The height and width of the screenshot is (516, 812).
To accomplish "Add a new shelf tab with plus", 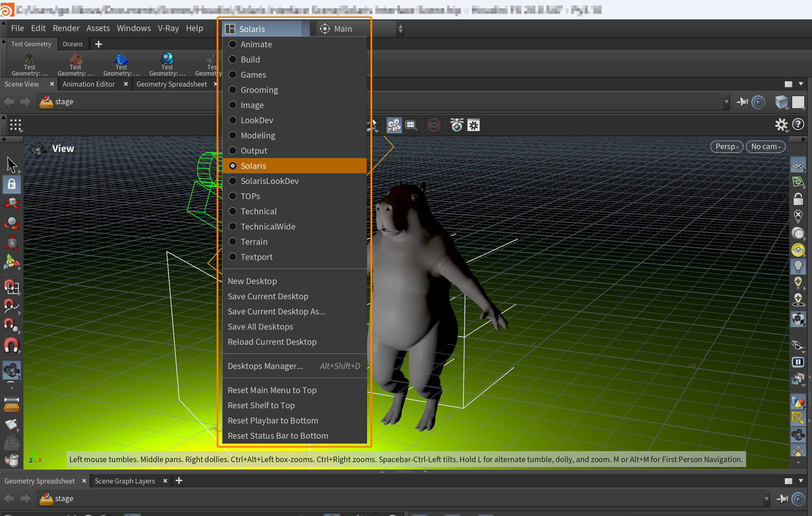I will point(99,44).
